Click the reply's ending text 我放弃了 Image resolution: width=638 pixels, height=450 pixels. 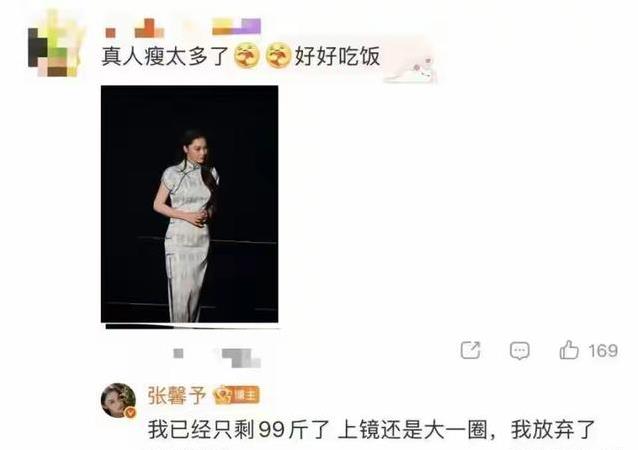[553, 430]
